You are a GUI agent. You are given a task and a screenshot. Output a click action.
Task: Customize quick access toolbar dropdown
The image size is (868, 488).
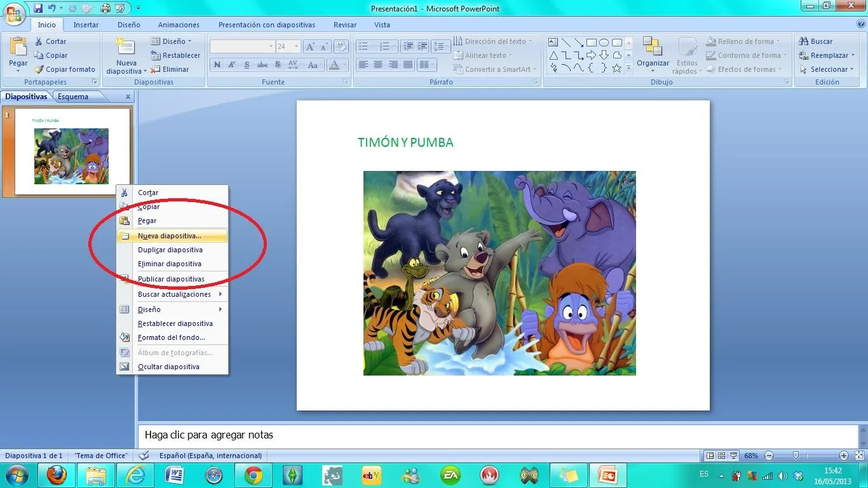139,8
